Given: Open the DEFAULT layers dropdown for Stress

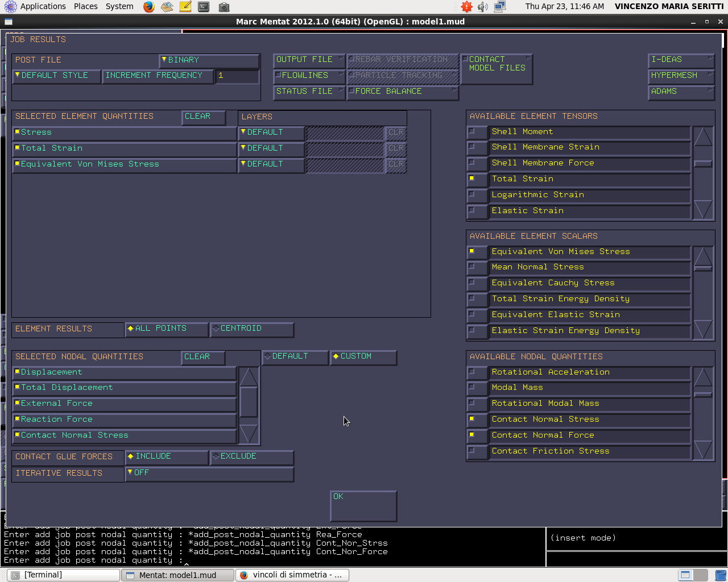Looking at the screenshot, I should point(271,132).
